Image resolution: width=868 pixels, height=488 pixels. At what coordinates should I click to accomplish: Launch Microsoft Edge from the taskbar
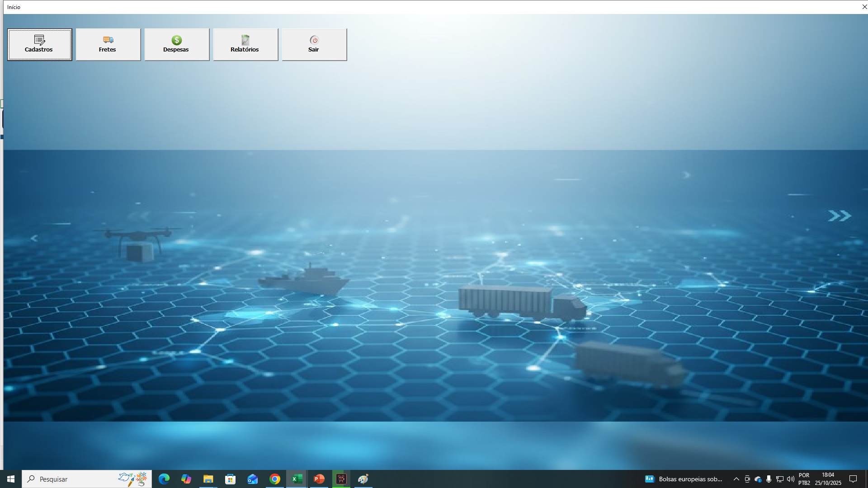pos(164,479)
